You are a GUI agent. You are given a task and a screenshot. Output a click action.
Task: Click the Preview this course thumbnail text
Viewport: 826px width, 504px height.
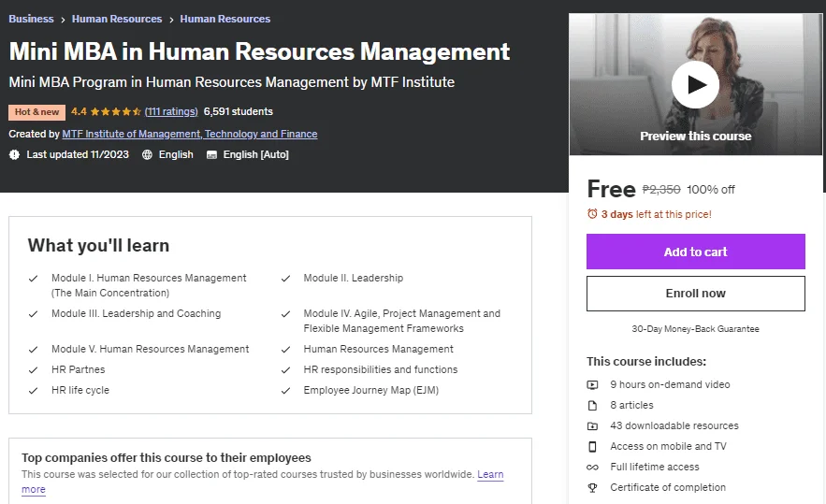pos(695,136)
